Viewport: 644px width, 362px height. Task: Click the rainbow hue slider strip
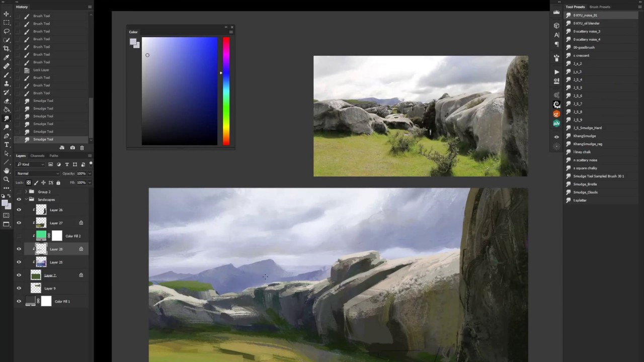pos(226,91)
